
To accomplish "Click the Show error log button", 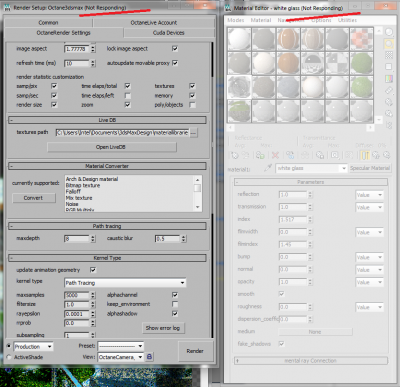I will pyautogui.click(x=163, y=328).
